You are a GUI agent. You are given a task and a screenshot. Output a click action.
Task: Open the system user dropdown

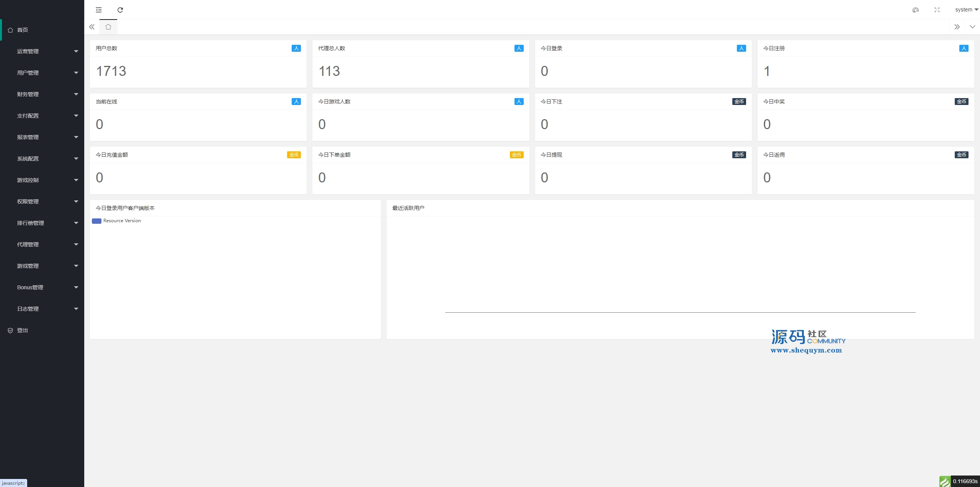966,10
